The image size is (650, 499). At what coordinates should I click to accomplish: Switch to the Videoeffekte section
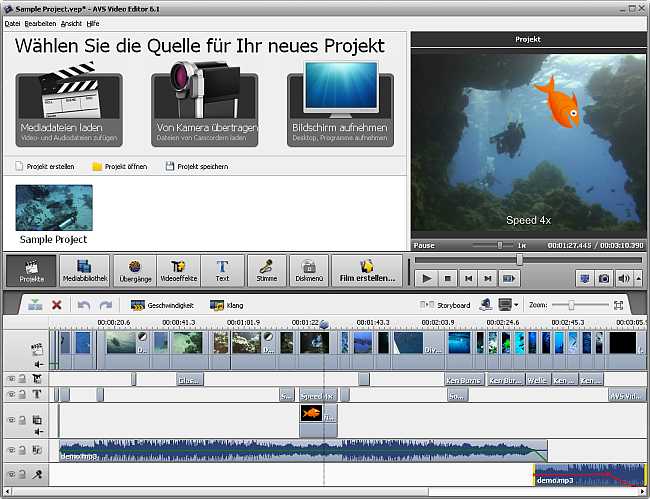tap(179, 271)
